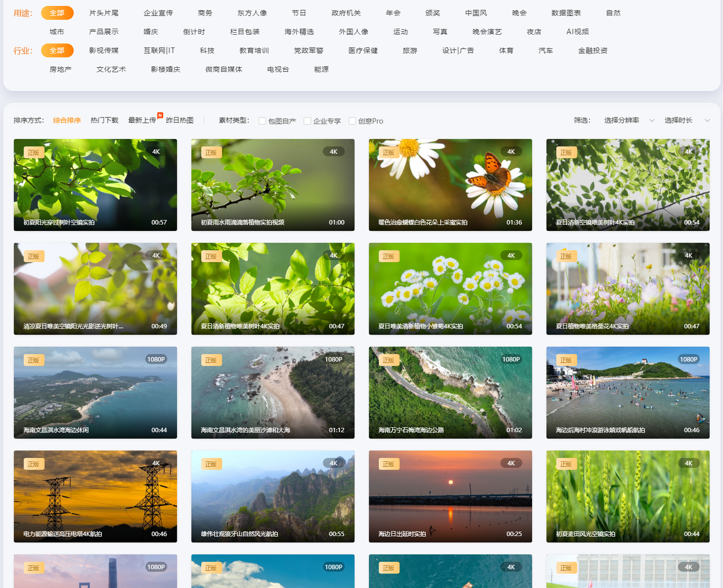Open the 初夏阳光穿过树叶空镜实拍 video
This screenshot has width=723, height=588.
[x=95, y=185]
